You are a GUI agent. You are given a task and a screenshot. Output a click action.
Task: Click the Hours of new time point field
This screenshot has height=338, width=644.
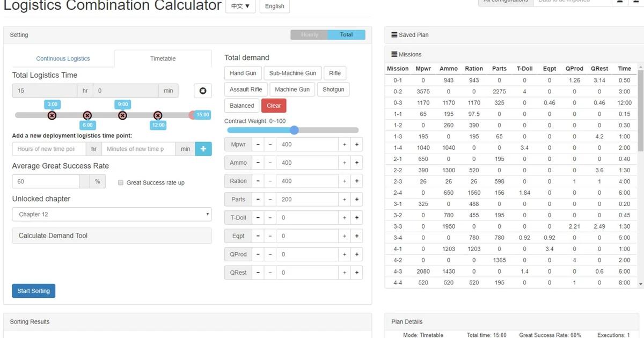point(49,149)
